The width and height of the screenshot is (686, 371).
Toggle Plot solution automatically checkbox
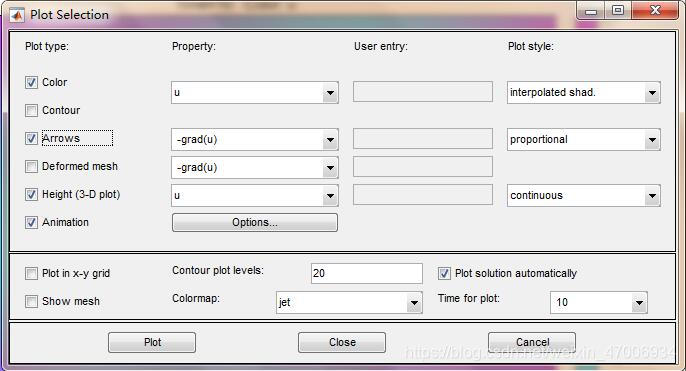[x=444, y=273]
